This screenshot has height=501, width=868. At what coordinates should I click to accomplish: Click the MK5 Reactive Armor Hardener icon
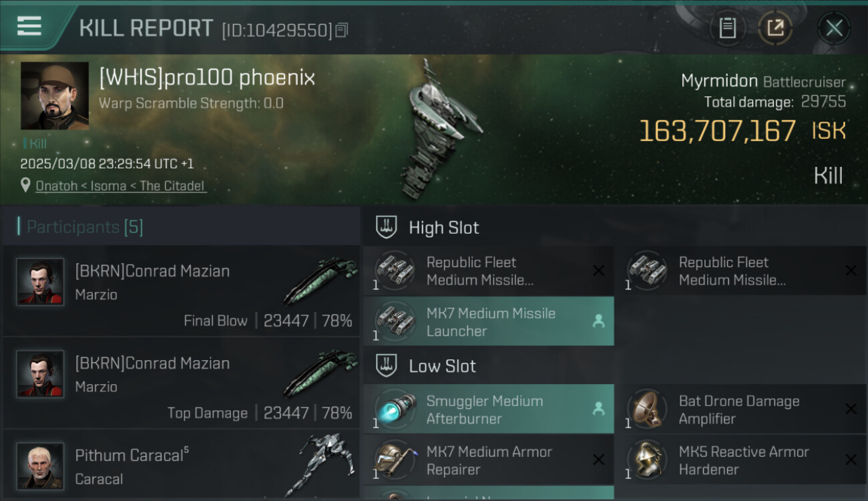click(646, 460)
